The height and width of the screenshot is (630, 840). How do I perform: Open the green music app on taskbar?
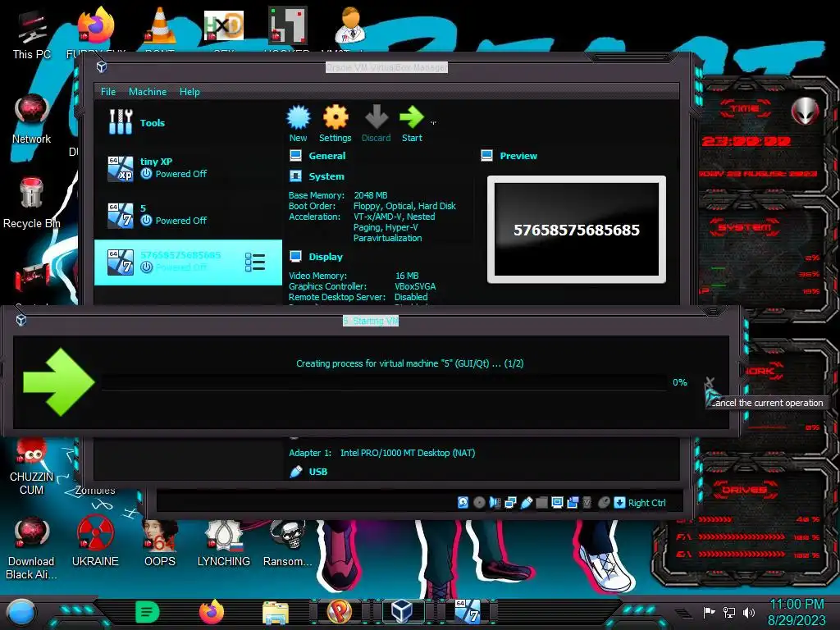pyautogui.click(x=148, y=612)
